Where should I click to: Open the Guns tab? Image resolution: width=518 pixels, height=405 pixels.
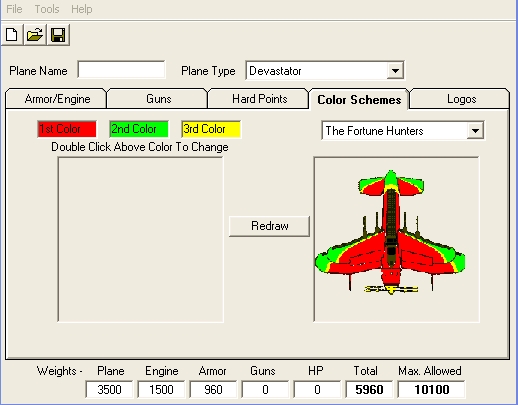(x=158, y=99)
